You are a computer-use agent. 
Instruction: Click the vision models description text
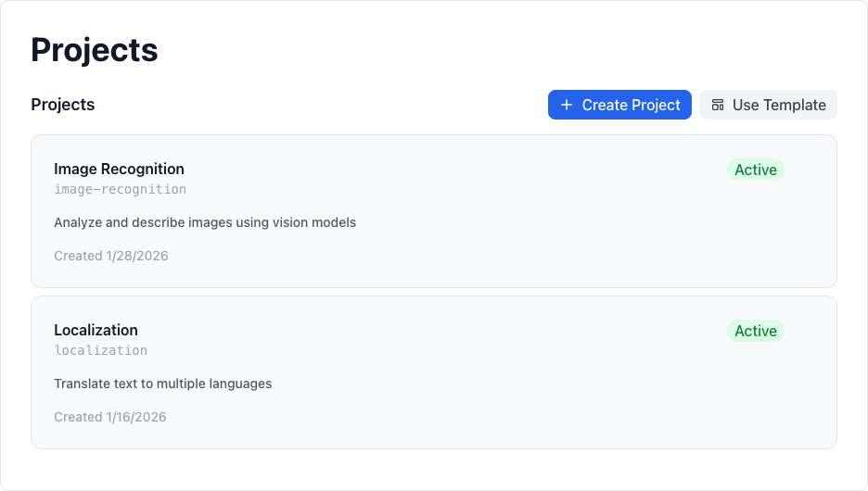coord(205,222)
